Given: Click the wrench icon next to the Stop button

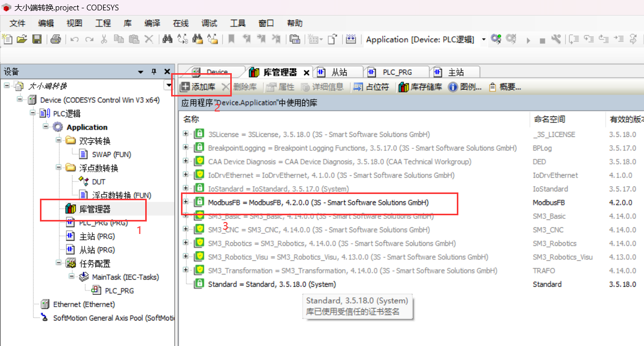Looking at the screenshot, I should pos(556,39).
